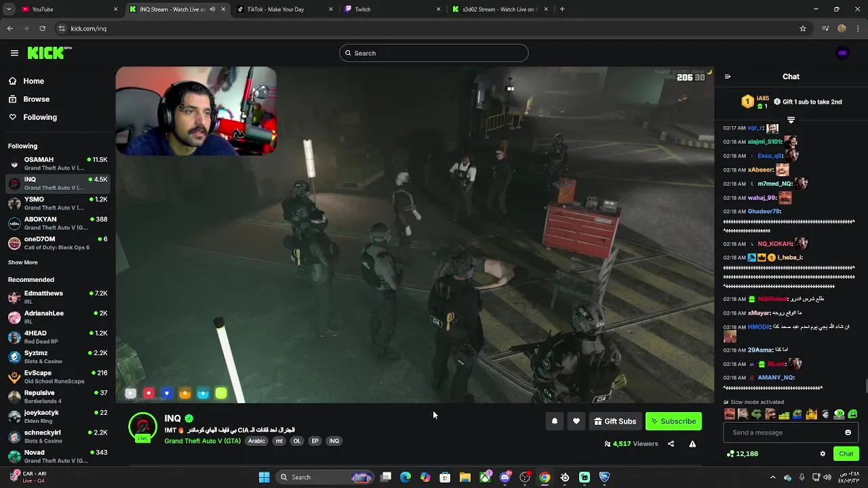Click the Send a message field

tap(791, 432)
